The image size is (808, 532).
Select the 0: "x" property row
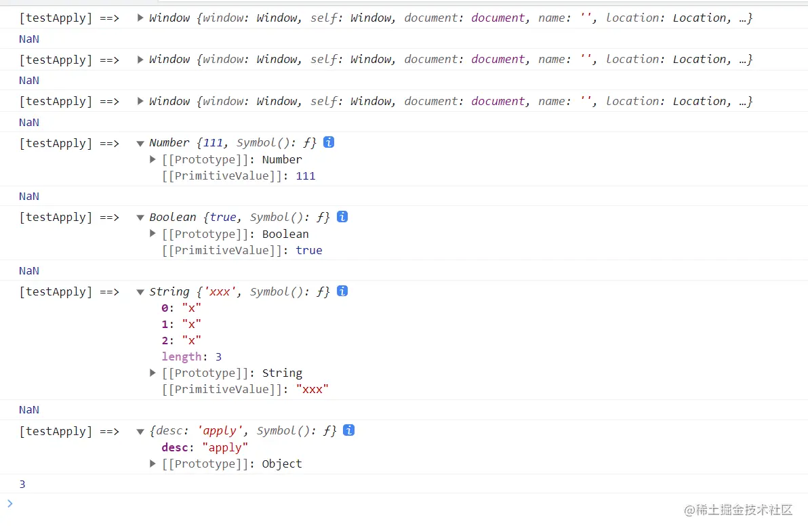[x=182, y=308]
